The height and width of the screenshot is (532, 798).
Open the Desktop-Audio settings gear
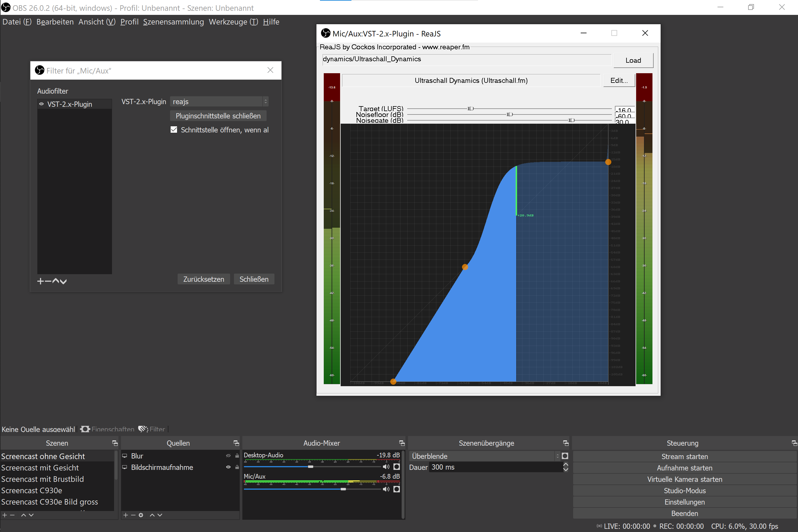pos(397,466)
